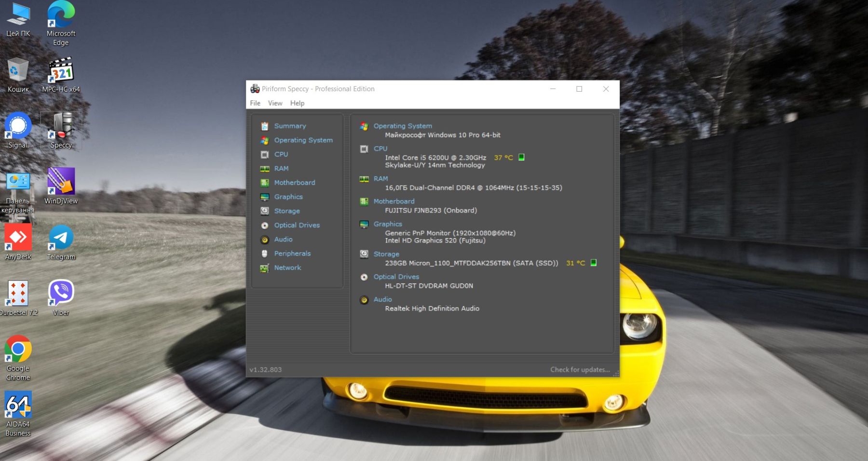Click the Intel HD Graphics 520 text
868x461 pixels.
[435, 240]
